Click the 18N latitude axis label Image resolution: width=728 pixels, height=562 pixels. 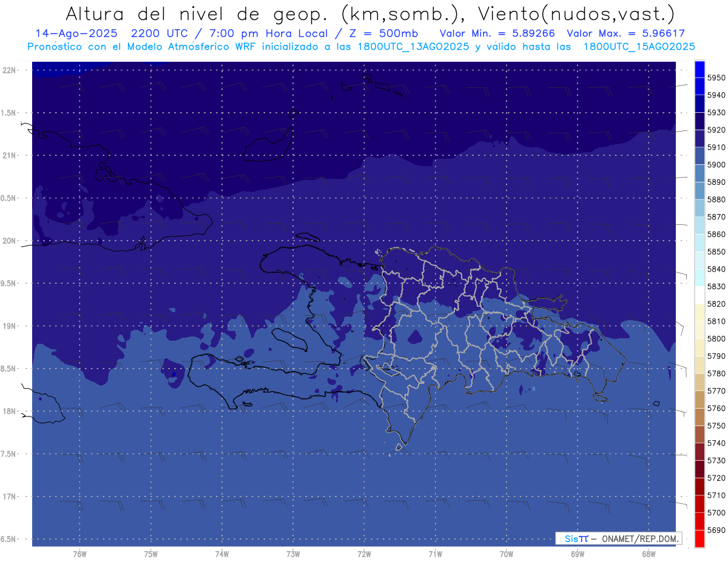point(9,411)
